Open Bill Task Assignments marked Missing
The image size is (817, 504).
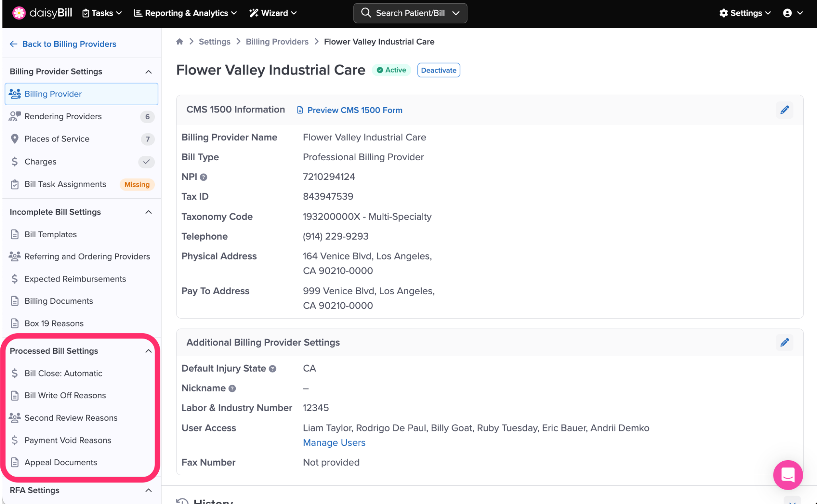(x=65, y=184)
